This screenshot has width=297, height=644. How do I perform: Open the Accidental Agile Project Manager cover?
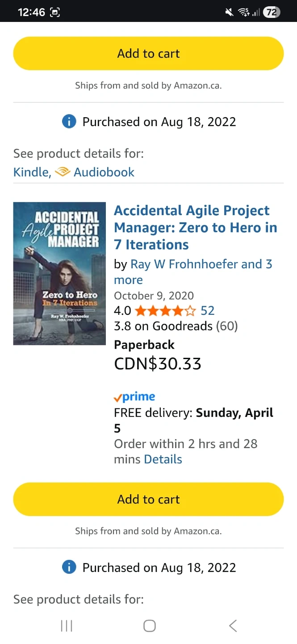pyautogui.click(x=59, y=273)
